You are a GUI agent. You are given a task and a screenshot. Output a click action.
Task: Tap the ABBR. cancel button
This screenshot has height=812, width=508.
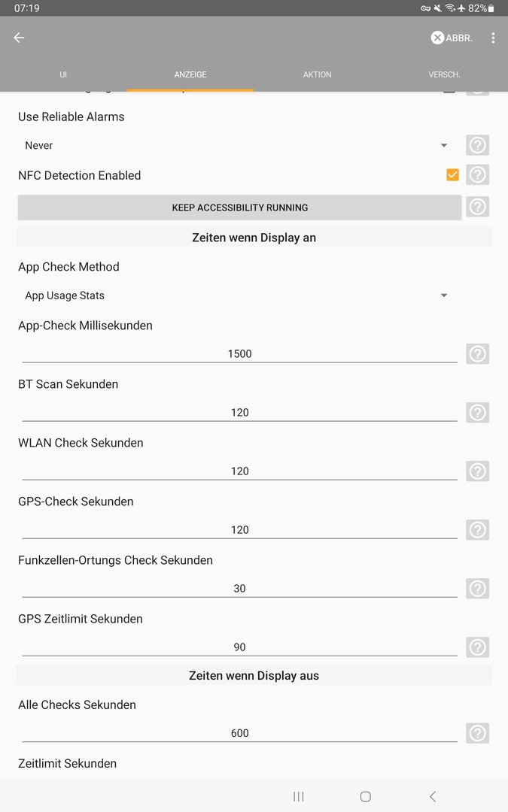click(x=452, y=38)
